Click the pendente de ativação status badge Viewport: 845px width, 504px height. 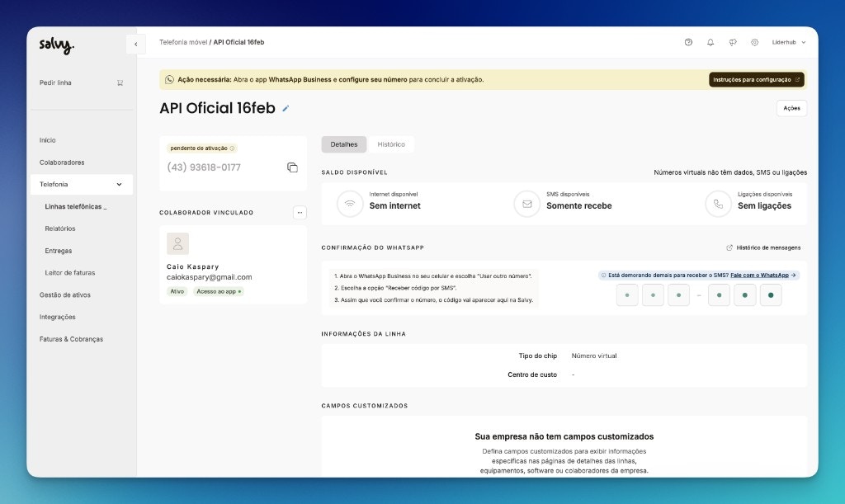[x=203, y=148]
